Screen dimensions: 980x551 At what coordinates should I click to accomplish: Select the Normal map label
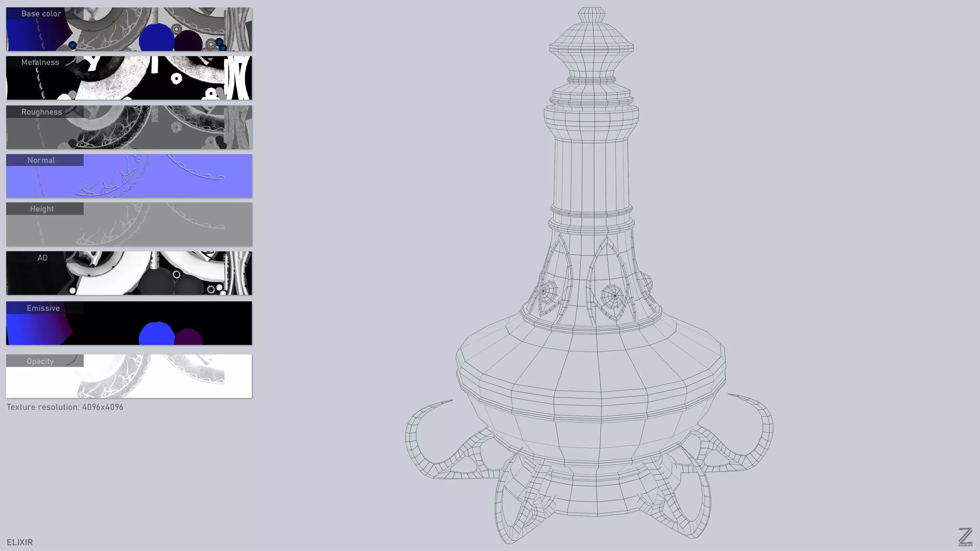pos(41,161)
